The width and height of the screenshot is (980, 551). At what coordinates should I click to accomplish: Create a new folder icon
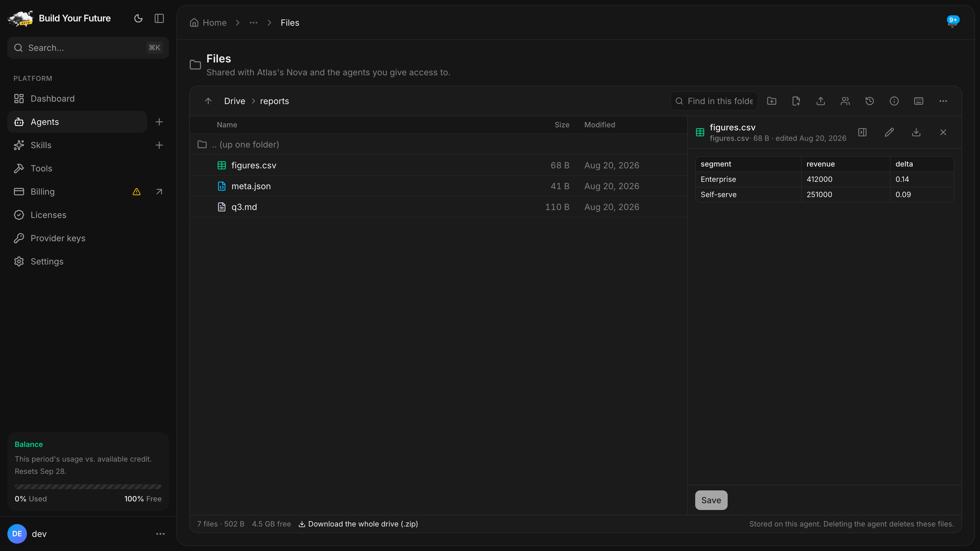point(771,101)
